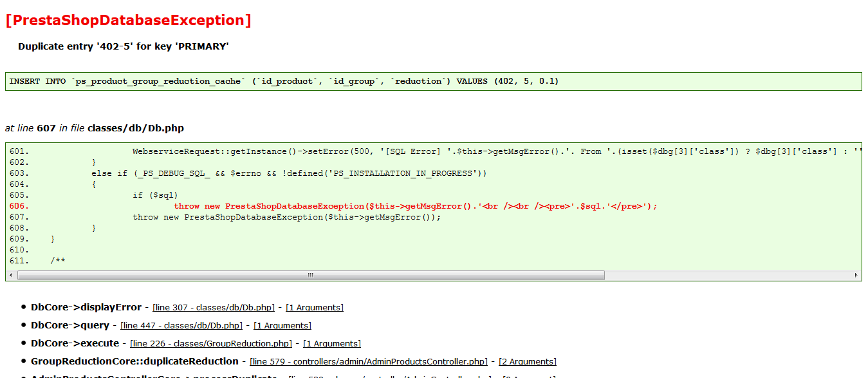Show arguments for DbCore->query
Viewport: 868px width, 378px height.
tap(282, 326)
